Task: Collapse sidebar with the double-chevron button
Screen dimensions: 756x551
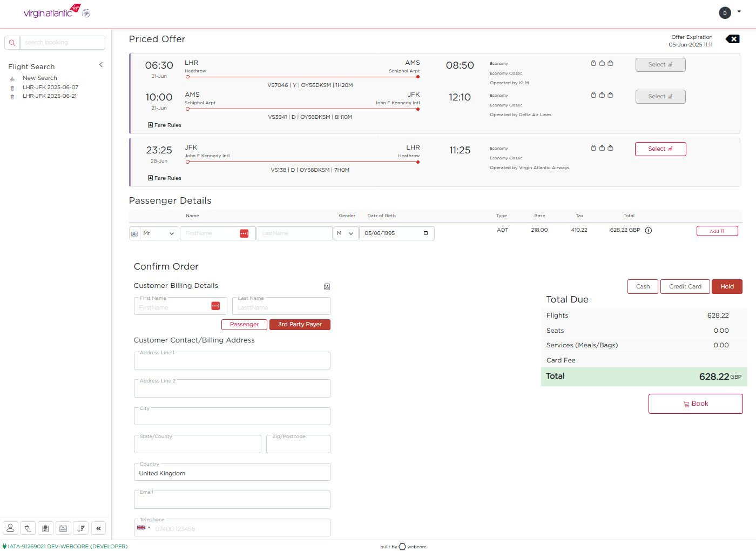Action: [99, 528]
